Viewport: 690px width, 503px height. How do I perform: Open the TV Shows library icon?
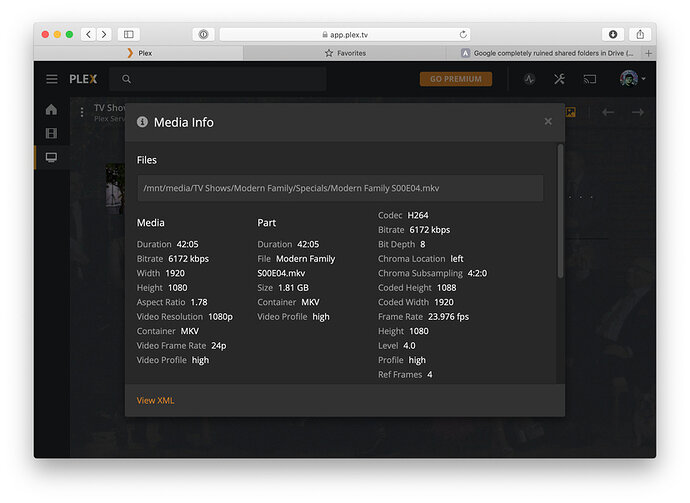[51, 157]
